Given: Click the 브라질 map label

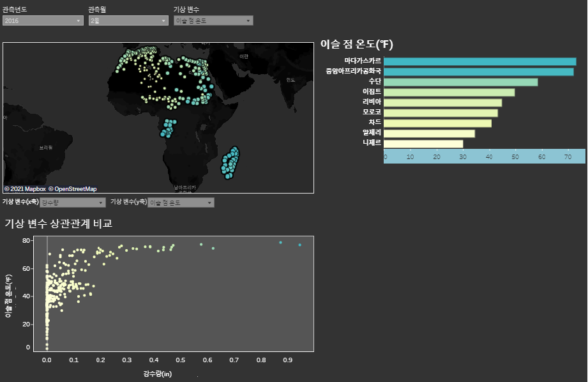Looking at the screenshot, I should pos(46,148).
